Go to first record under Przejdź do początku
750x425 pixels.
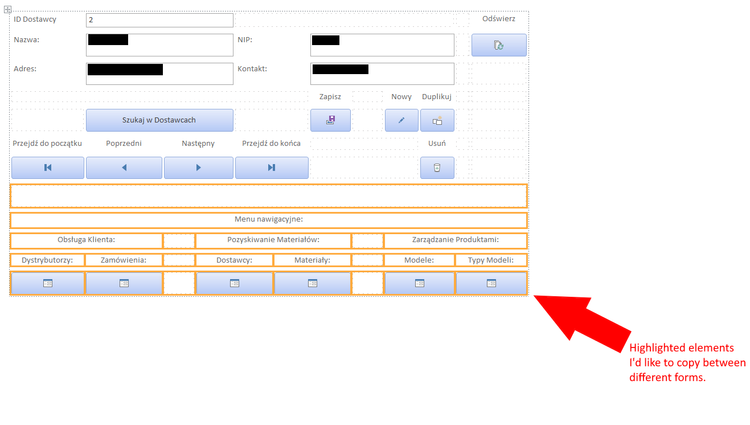(x=48, y=168)
